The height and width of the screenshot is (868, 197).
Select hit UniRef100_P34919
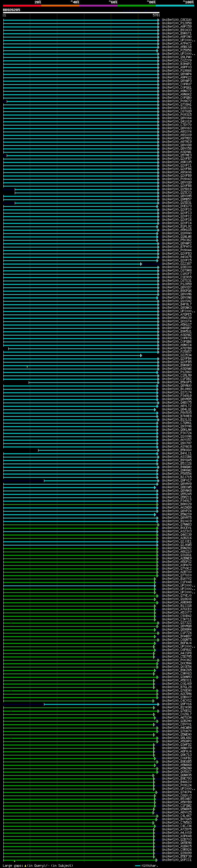tap(176, 396)
